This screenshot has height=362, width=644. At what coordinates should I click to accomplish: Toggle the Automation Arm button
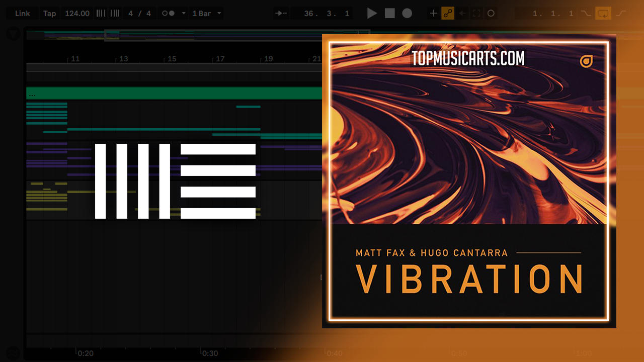[x=448, y=14]
